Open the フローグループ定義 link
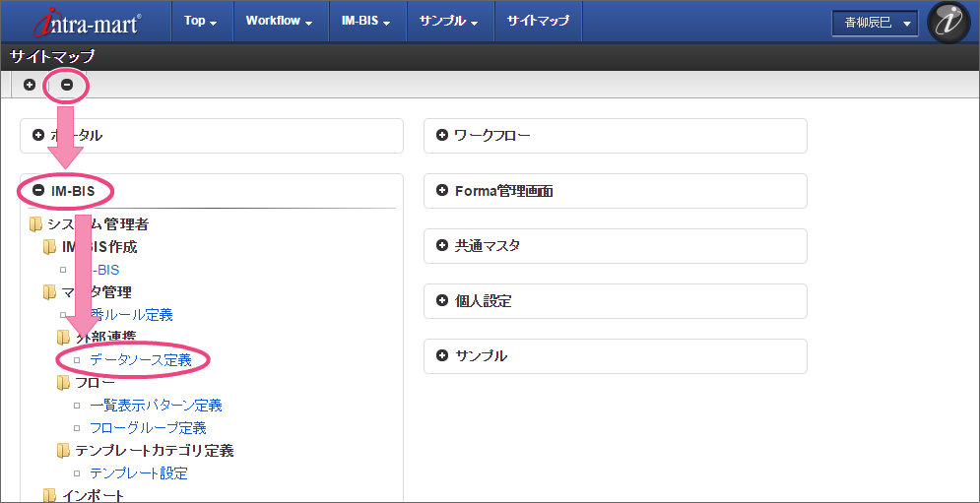Screen dimensions: 980x503 pyautogui.click(x=148, y=428)
